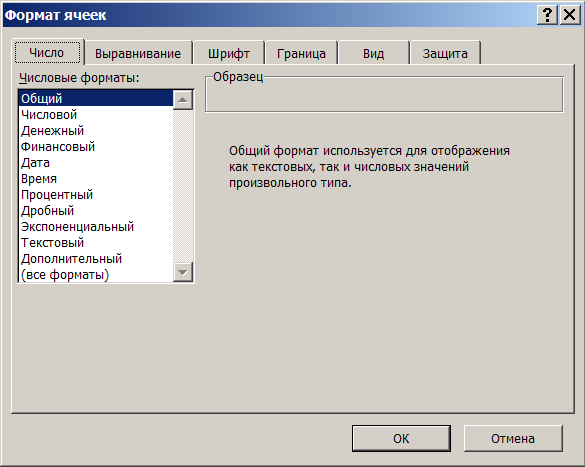Click the Отмена button
The image size is (585, 467).
(x=513, y=438)
